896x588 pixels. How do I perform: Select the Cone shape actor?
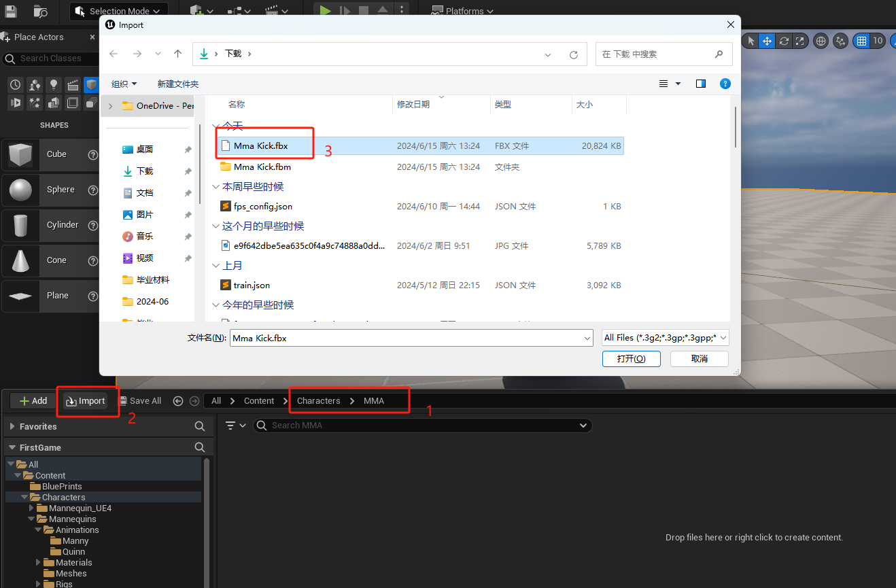pos(51,260)
